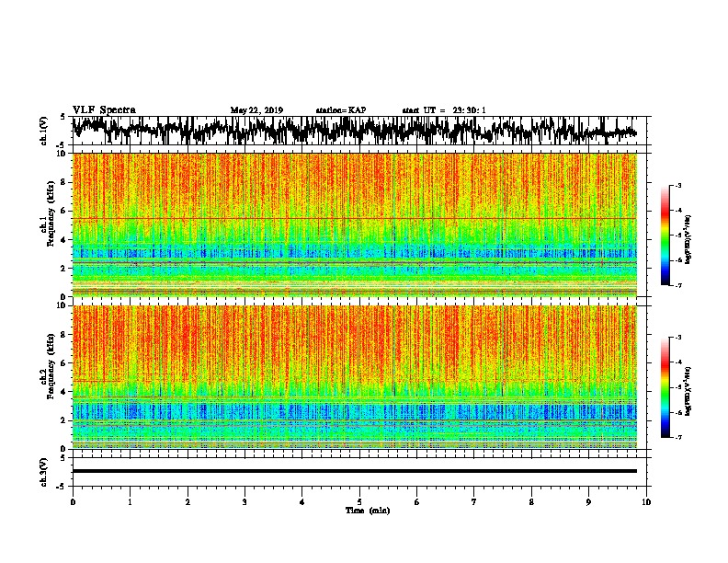
Task: Click the "0" tick on the time axis
Action: pyautogui.click(x=73, y=502)
